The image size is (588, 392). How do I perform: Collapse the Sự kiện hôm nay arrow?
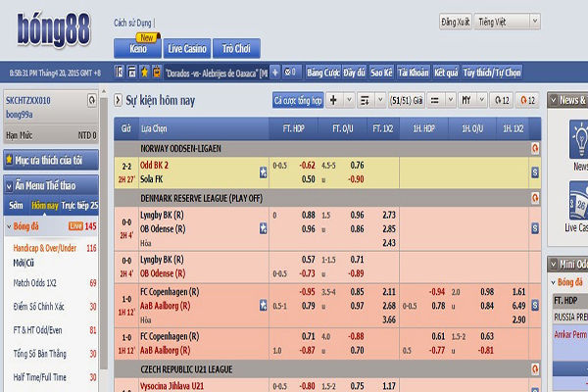coord(118,100)
